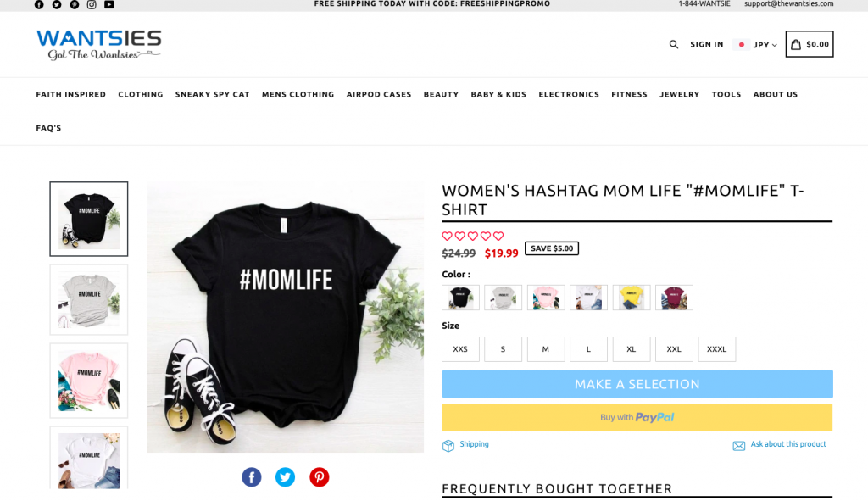Image resolution: width=868 pixels, height=501 pixels.
Task: Click the Sign In link
Action: (706, 44)
